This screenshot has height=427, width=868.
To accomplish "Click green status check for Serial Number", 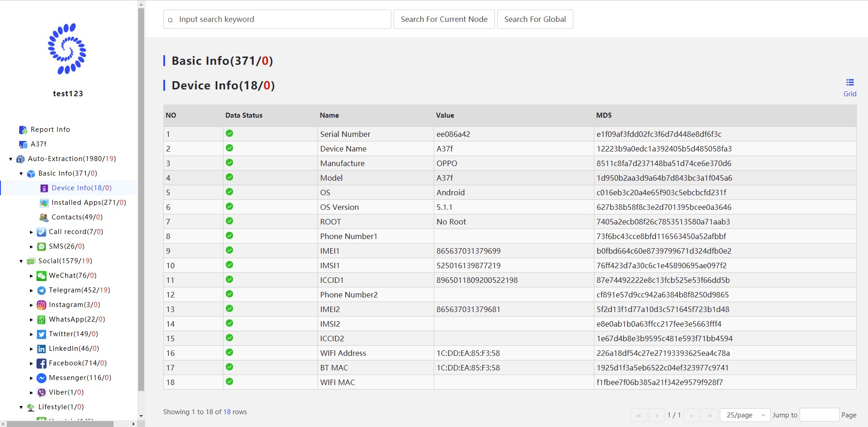I will tap(229, 133).
